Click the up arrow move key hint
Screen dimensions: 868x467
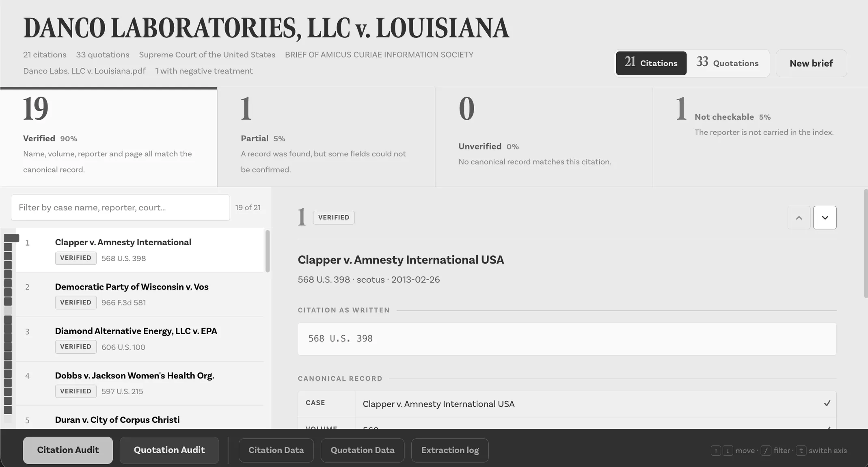pyautogui.click(x=716, y=451)
